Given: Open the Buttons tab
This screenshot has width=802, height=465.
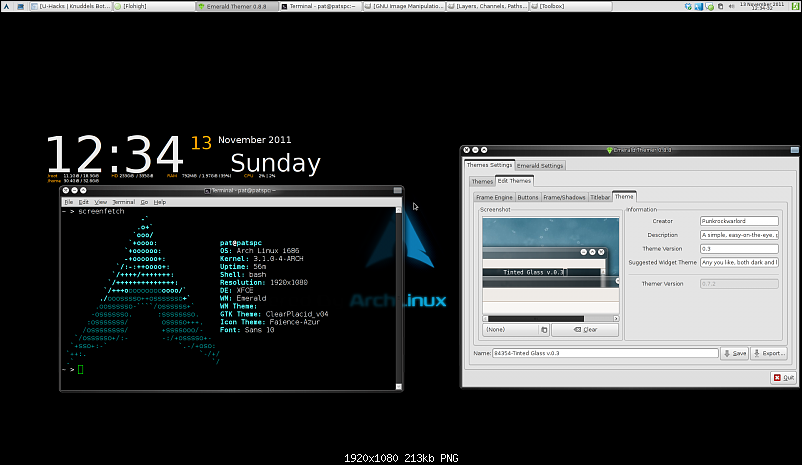Looking at the screenshot, I should coord(527,197).
